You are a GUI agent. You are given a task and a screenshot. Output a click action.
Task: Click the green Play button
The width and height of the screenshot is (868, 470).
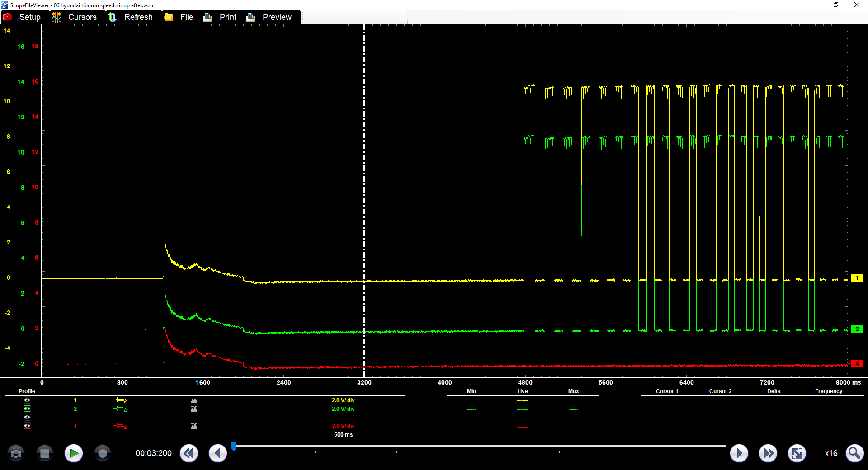click(74, 453)
